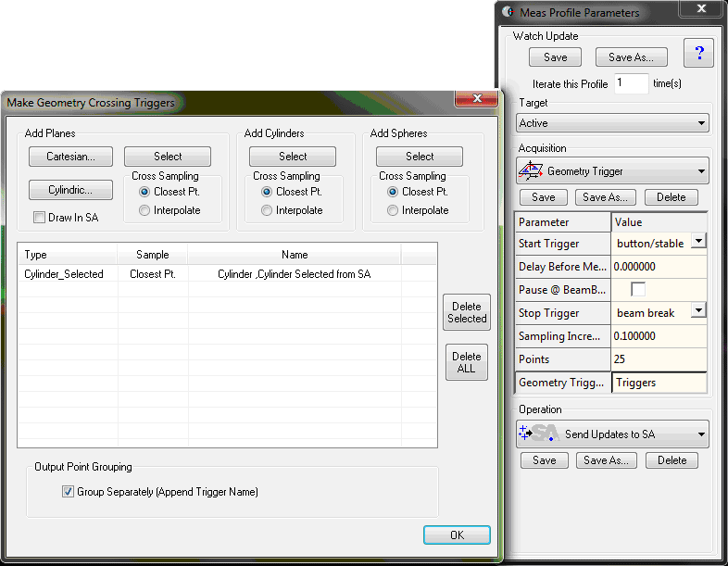Click the Sampling Incre... parameter label
Image resolution: width=728 pixels, height=566 pixels.
point(563,336)
